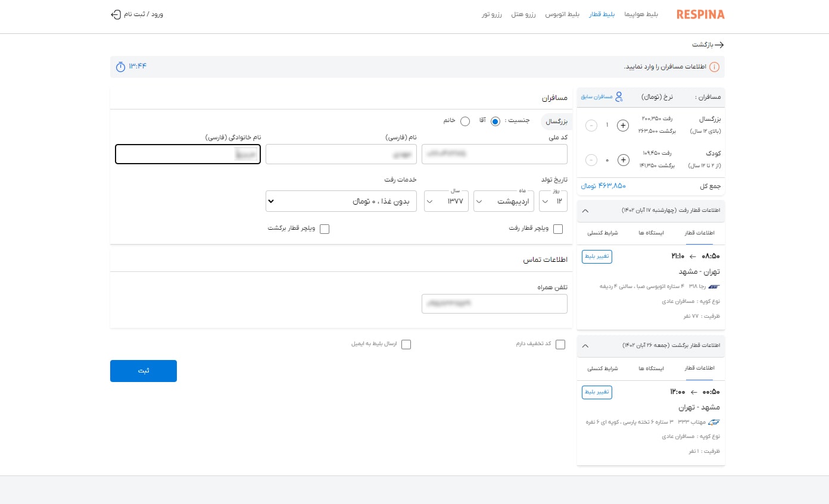This screenshot has height=504, width=829.
Task: Click the countdown timer clock icon
Action: (x=121, y=66)
